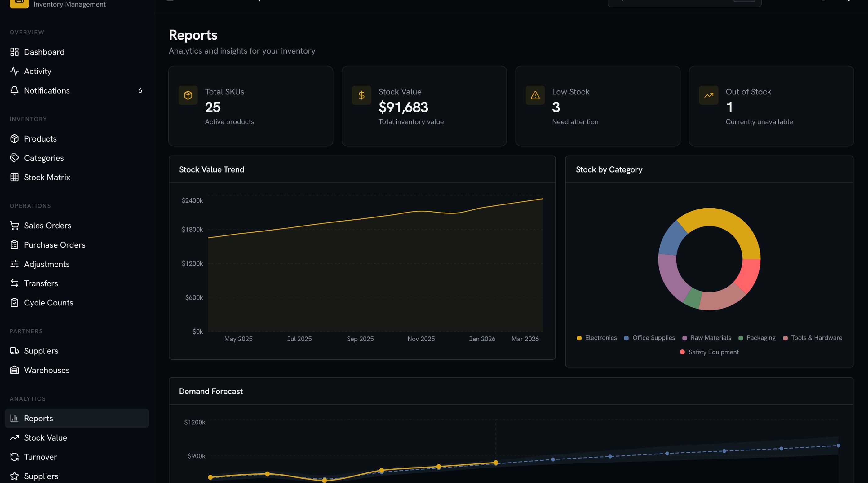Click the Office Supplies legend dot
The width and height of the screenshot is (868, 483).
pos(626,338)
